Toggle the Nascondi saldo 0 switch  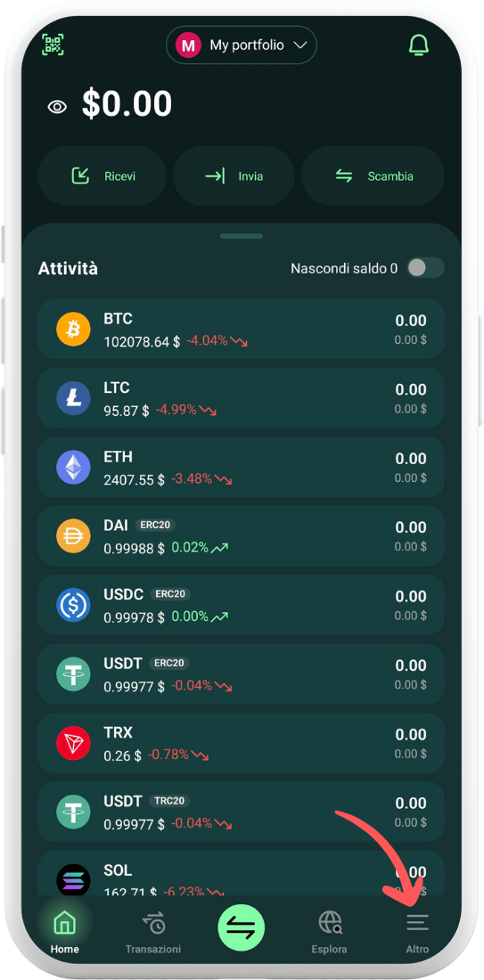(x=425, y=268)
